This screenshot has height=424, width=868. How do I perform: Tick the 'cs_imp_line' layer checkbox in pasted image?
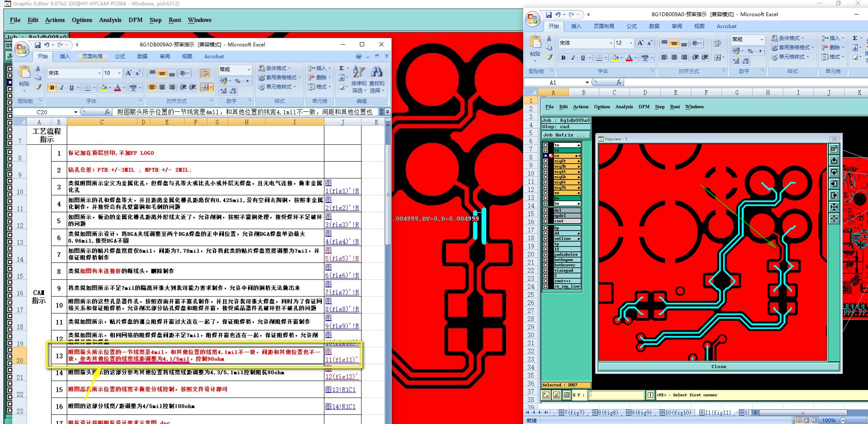(546, 286)
